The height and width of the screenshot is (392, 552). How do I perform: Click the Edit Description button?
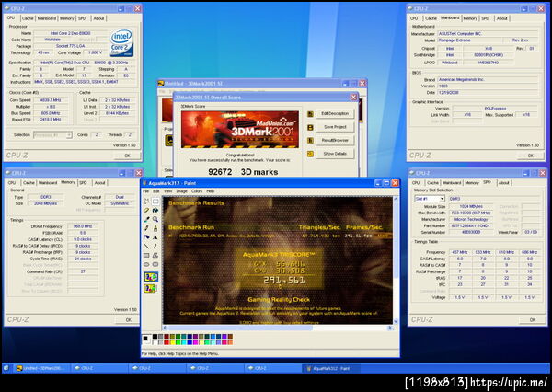pos(335,114)
